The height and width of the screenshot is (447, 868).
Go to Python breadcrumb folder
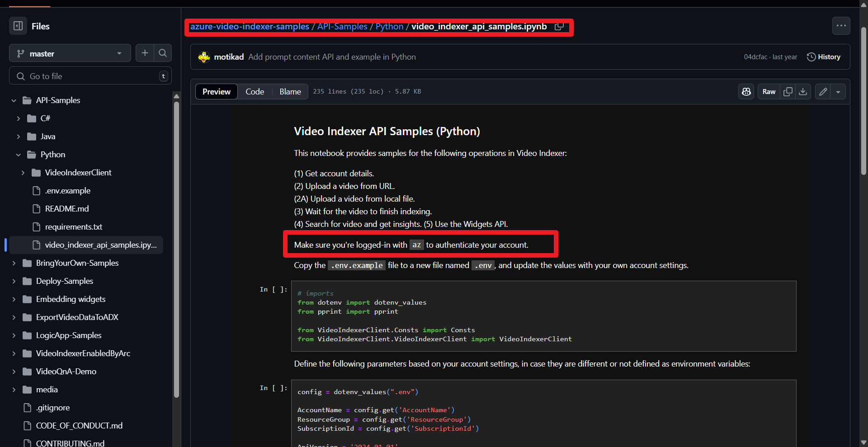[389, 27]
